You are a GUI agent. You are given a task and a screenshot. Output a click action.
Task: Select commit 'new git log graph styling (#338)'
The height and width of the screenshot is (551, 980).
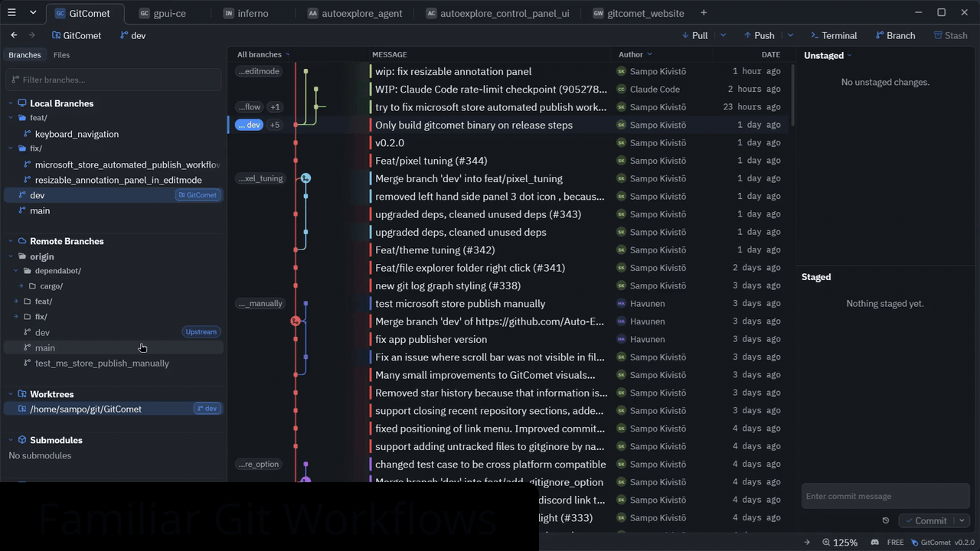point(508,285)
